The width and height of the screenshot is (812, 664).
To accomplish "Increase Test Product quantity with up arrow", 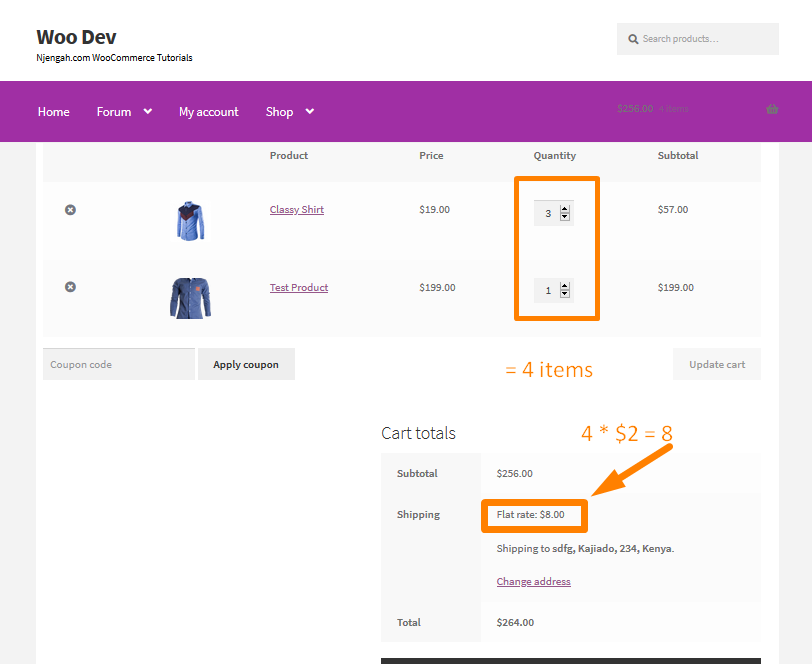I will 565,286.
